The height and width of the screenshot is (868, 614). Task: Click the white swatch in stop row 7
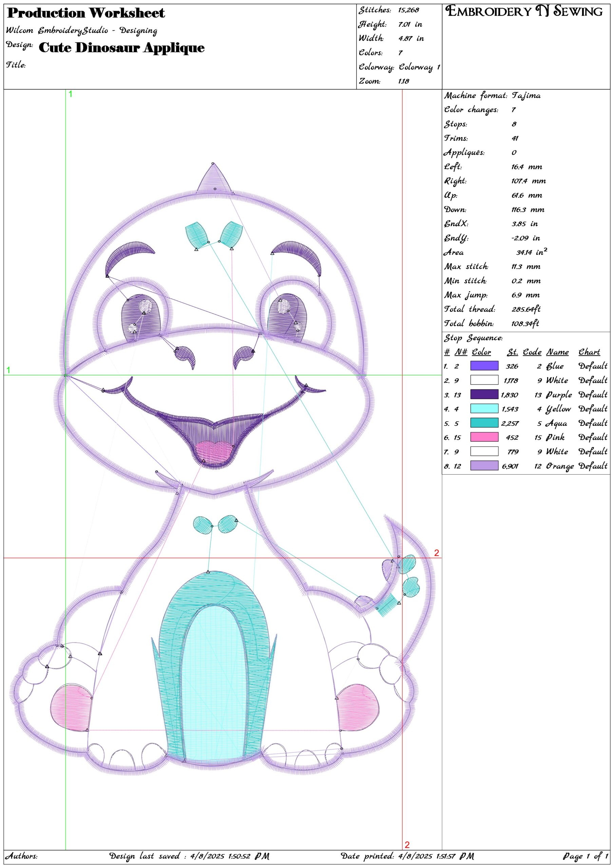pos(484,451)
